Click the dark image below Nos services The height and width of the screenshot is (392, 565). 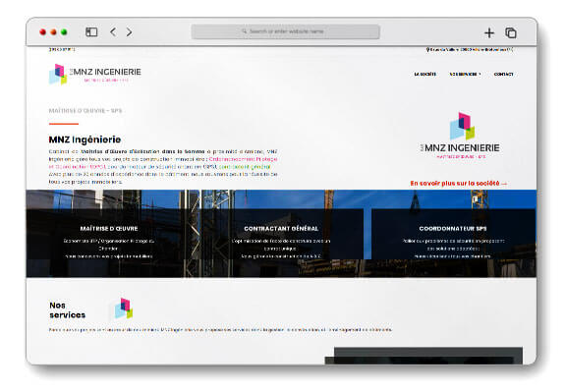pos(424,356)
